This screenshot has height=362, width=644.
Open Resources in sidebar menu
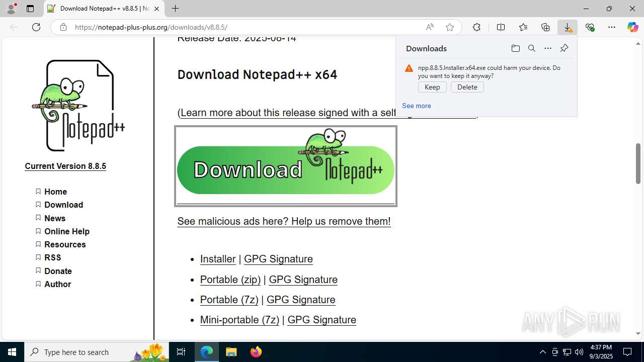pos(65,244)
